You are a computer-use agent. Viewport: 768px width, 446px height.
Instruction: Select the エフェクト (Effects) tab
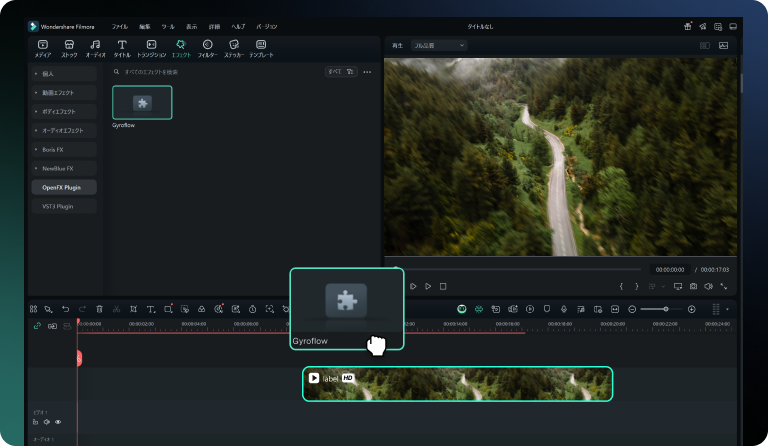pyautogui.click(x=181, y=49)
